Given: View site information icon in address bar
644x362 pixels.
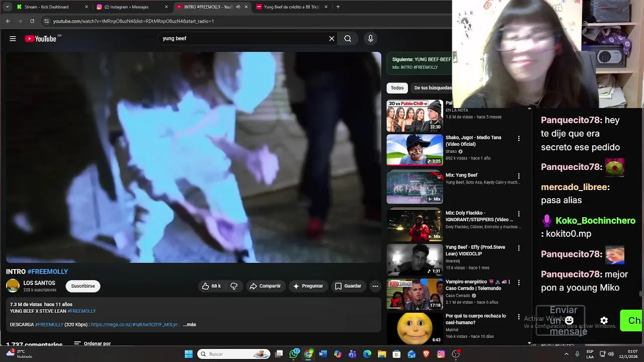Looking at the screenshot, I should (x=46, y=21).
